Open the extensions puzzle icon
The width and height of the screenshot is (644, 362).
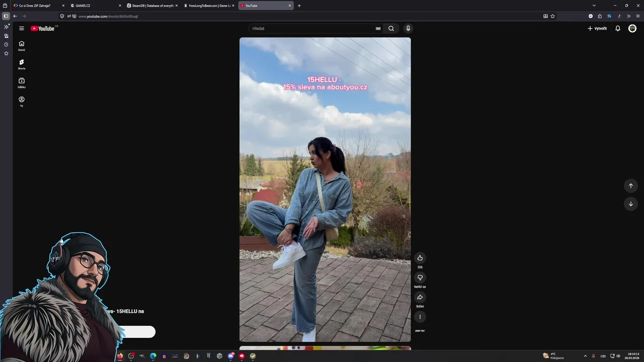click(x=600, y=16)
